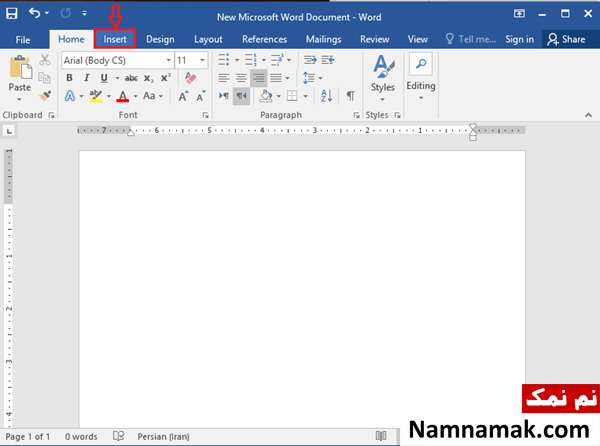Image resolution: width=600 pixels, height=446 pixels.
Task: Click Grow Font icon
Action: click(183, 96)
